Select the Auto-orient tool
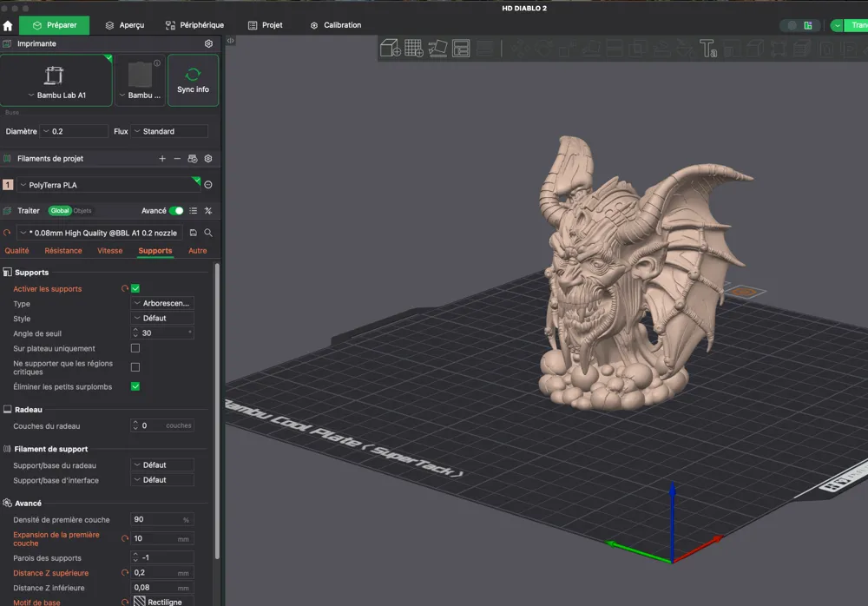The width and height of the screenshot is (868, 606). click(x=437, y=49)
